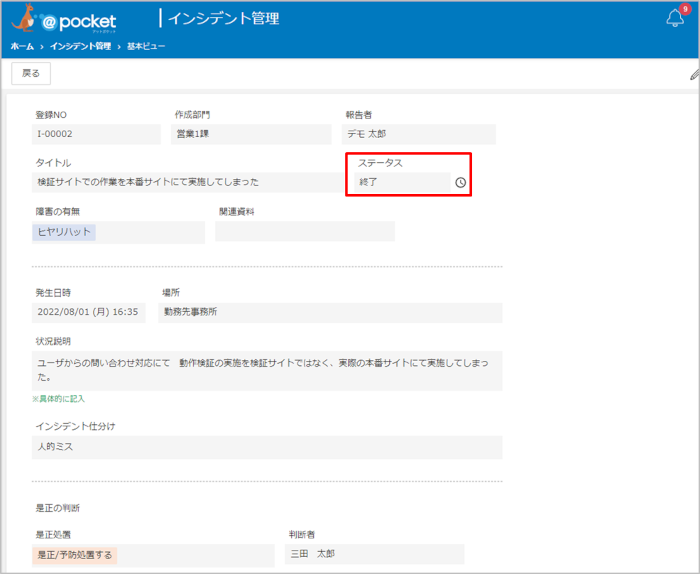700x574 pixels.
Task: Click the 是正/予防処置する tag
Action: [x=75, y=555]
